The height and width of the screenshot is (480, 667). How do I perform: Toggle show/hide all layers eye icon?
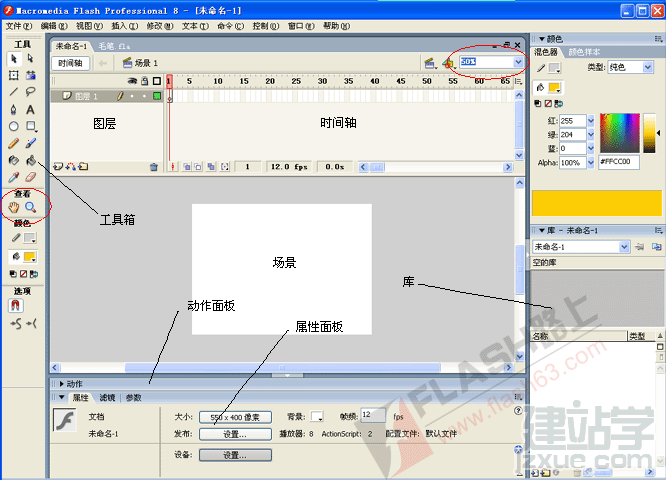(x=132, y=81)
